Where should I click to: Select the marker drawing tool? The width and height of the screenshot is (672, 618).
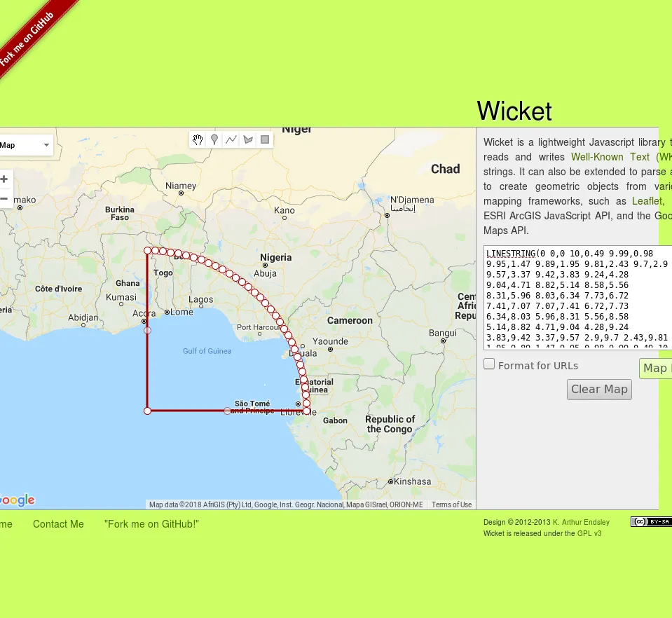(x=214, y=139)
